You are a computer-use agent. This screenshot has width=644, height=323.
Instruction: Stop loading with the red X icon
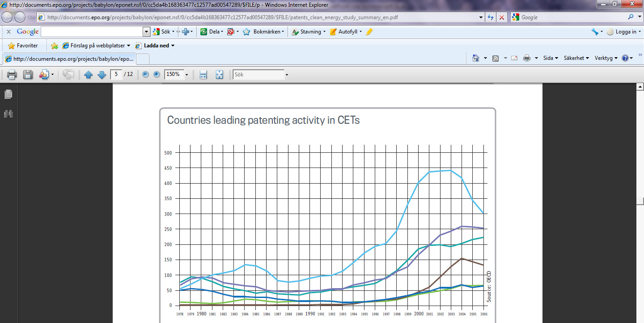click(502, 17)
